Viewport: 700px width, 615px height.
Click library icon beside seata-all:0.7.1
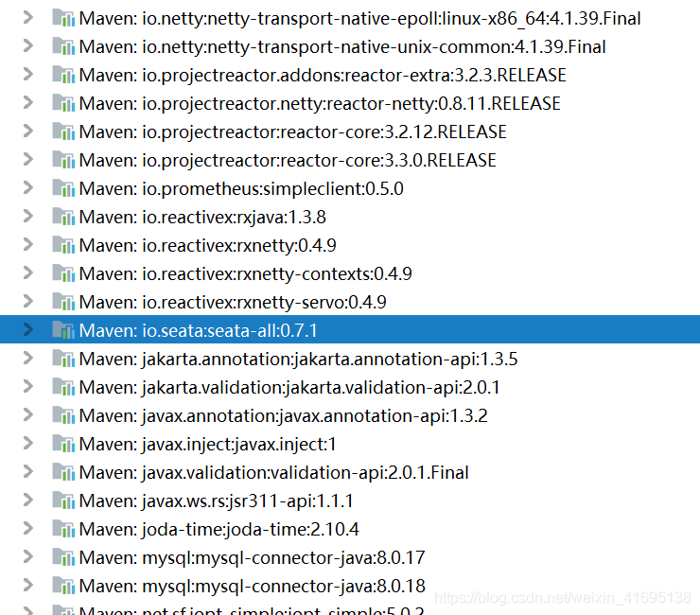click(x=62, y=330)
